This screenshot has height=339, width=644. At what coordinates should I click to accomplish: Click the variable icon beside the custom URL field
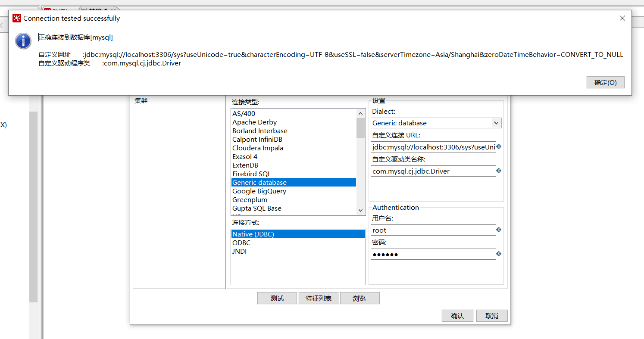click(499, 146)
